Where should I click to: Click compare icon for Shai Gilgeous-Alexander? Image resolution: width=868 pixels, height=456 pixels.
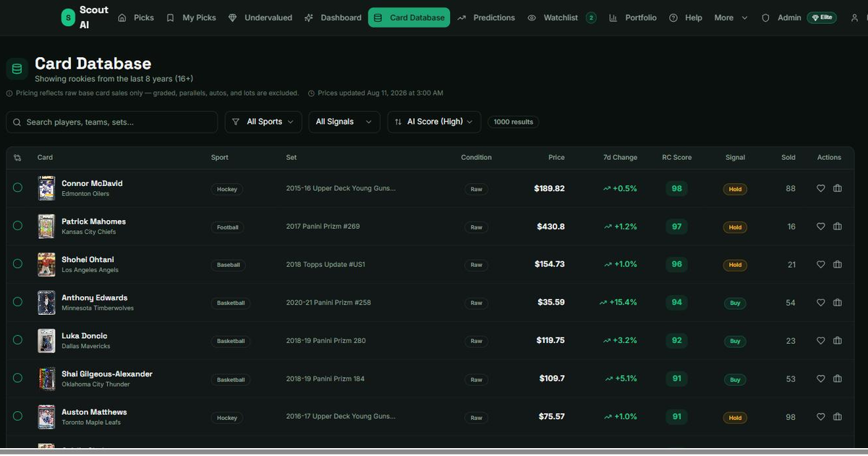[x=838, y=379]
